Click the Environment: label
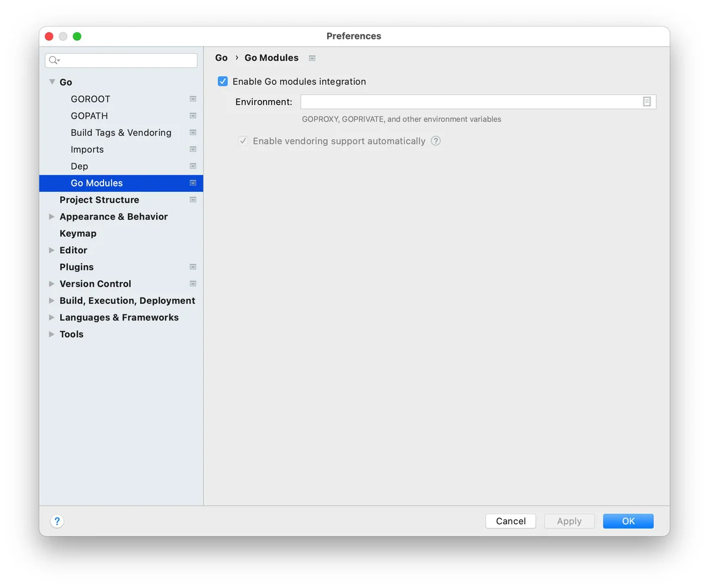 click(264, 102)
